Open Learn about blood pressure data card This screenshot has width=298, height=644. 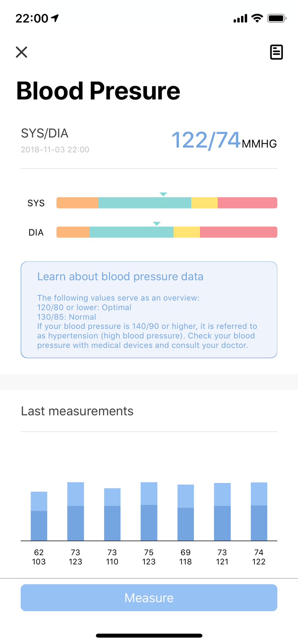click(x=149, y=310)
